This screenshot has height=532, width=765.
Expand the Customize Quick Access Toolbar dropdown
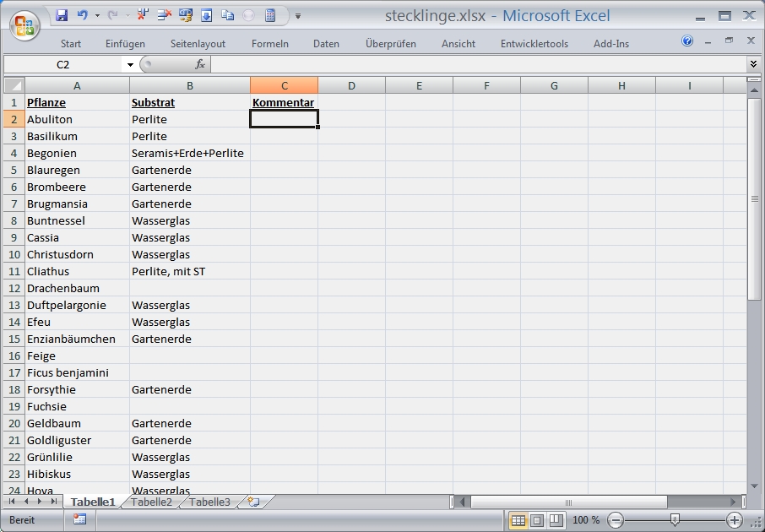click(x=298, y=15)
